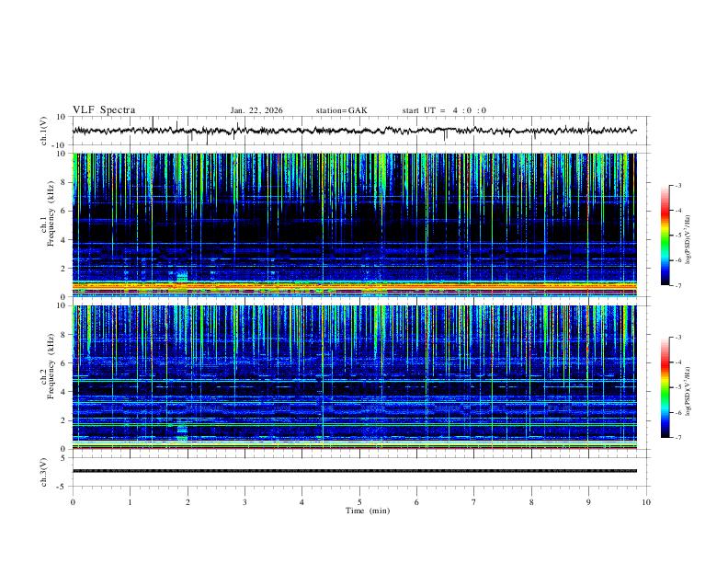The width and height of the screenshot is (728, 563).
Task: Click the ch.1 "Frequency (kHz)" axis label
Action: (x=51, y=214)
